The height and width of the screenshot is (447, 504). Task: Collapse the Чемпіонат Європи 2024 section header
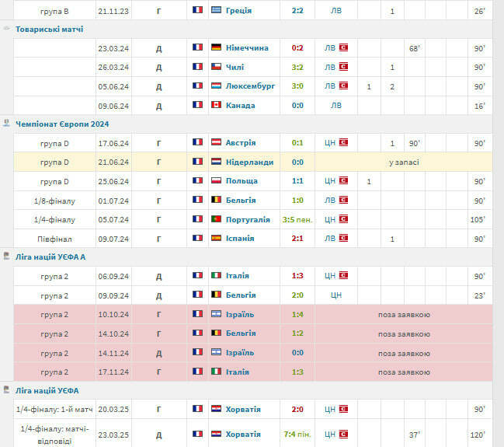pos(62,124)
